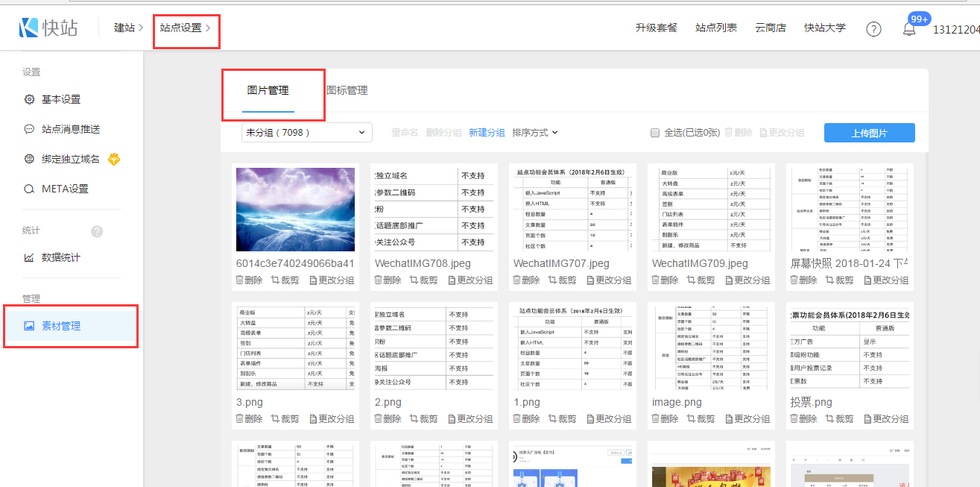This screenshot has height=487, width=980.
Task: Click the statistics help icon beside 统计
Action: click(x=97, y=231)
